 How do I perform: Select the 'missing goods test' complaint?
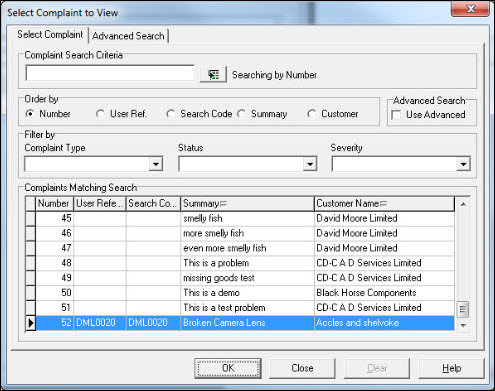(247, 278)
